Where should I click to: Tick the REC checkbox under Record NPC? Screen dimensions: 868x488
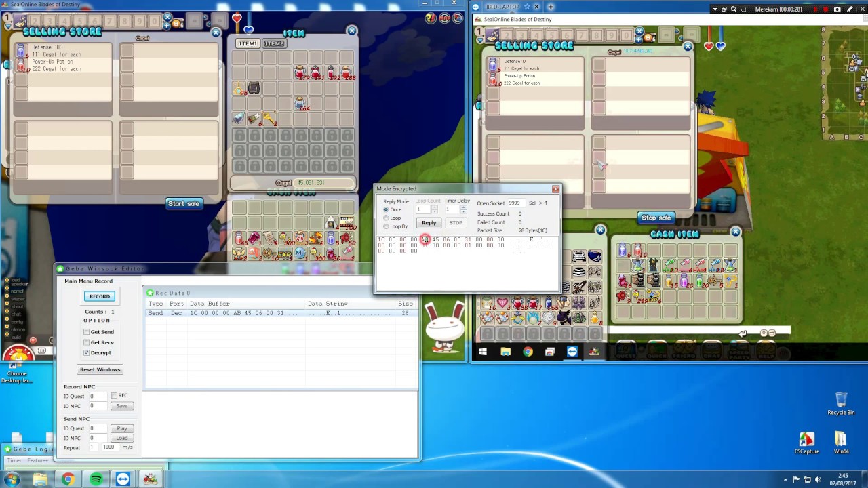click(115, 396)
